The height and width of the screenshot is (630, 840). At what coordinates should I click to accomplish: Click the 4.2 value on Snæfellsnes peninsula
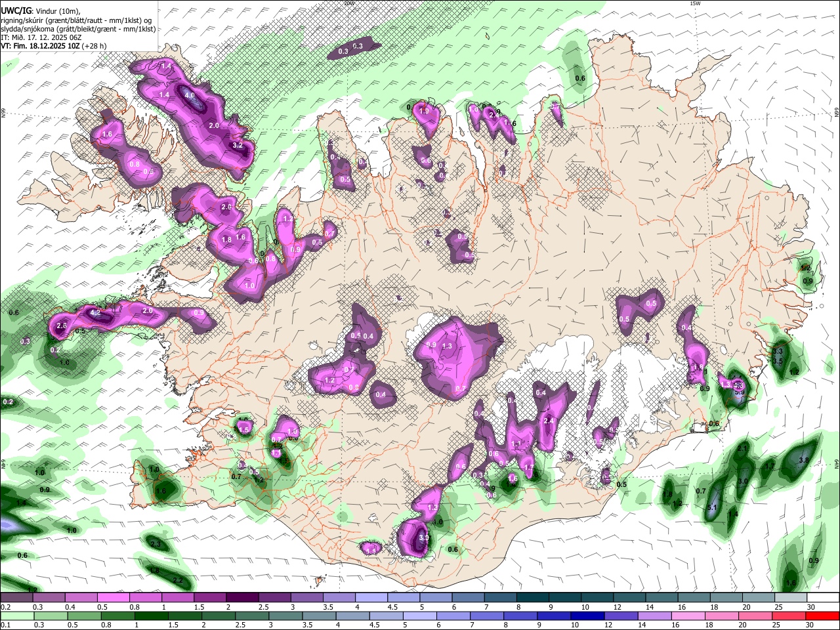point(95,313)
